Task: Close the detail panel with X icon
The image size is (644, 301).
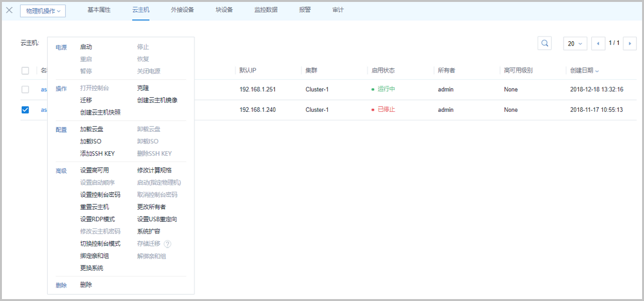Action: pos(9,10)
